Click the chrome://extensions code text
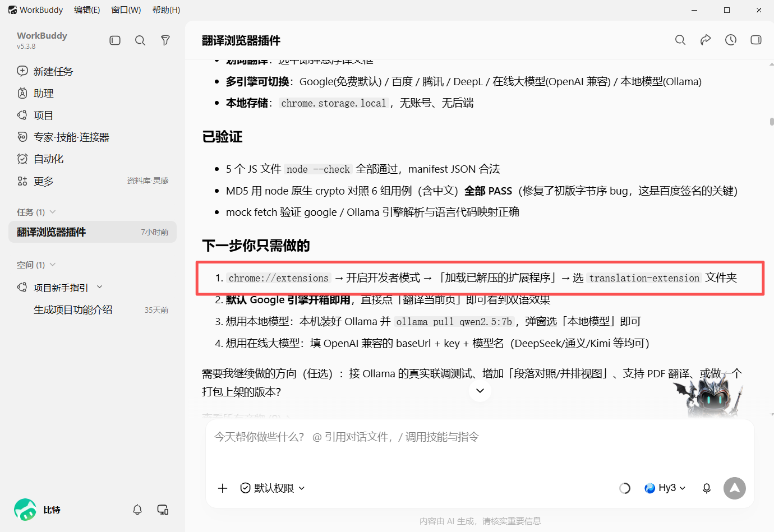 [278, 278]
